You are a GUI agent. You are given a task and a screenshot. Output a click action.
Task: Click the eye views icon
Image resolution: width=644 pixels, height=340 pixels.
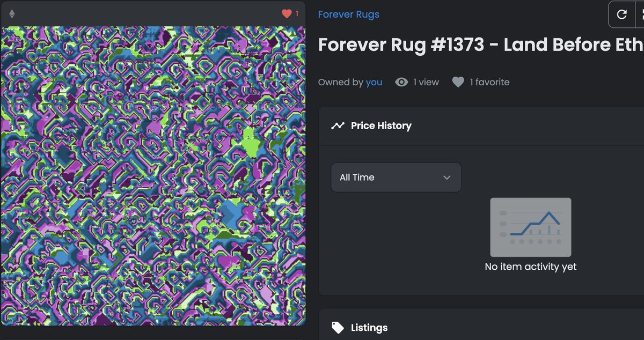[x=401, y=82]
